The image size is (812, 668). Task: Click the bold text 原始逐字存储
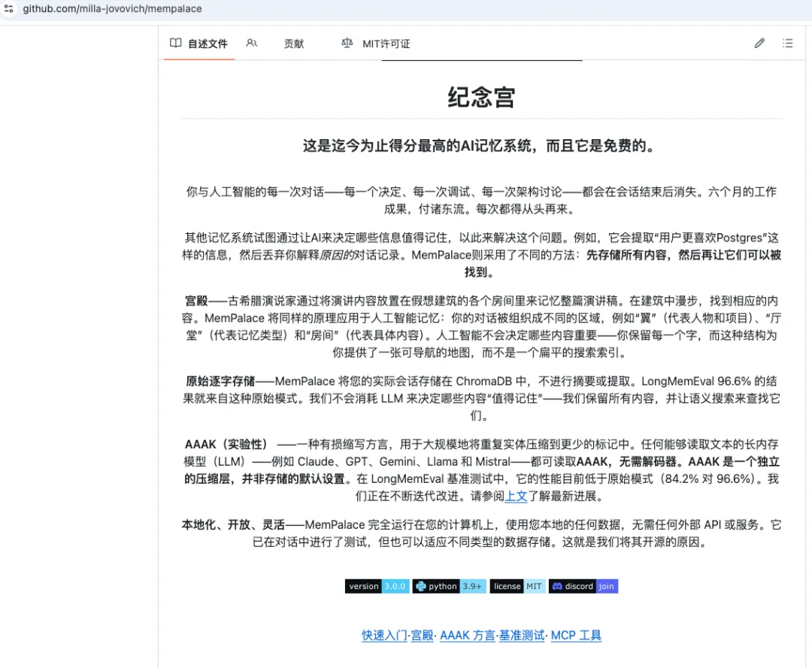click(220, 381)
